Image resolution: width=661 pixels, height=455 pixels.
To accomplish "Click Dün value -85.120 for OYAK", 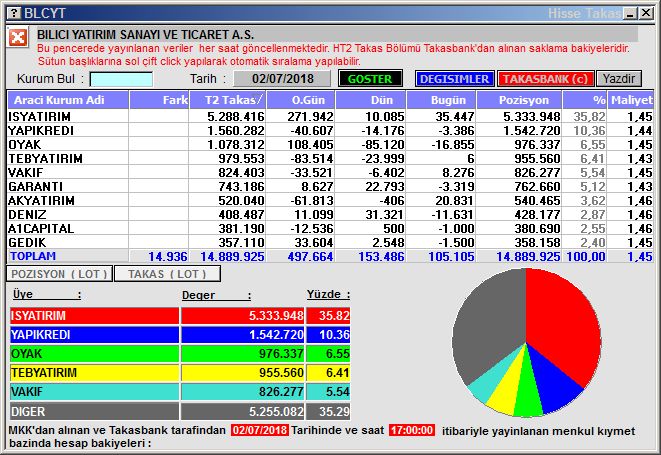I will pos(382,145).
